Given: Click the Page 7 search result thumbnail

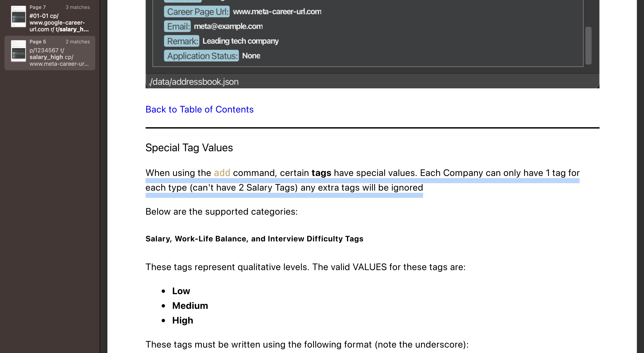Looking at the screenshot, I should 18,18.
